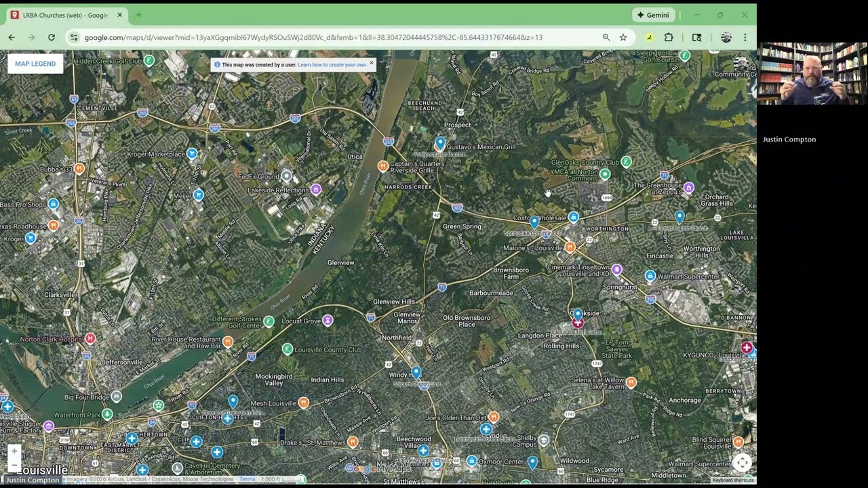Zoom out on the map
Screen dimensions: 868x488
tap(14, 464)
